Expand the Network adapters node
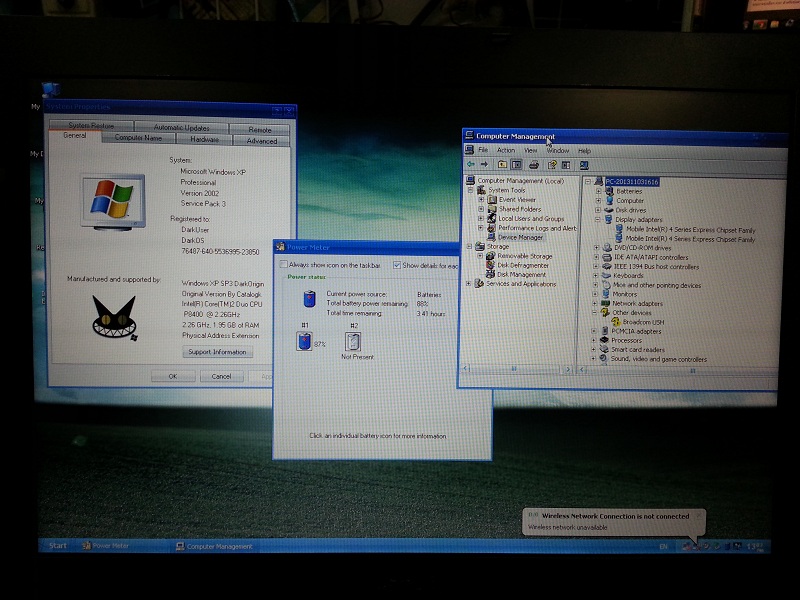This screenshot has width=800, height=600. [594, 303]
